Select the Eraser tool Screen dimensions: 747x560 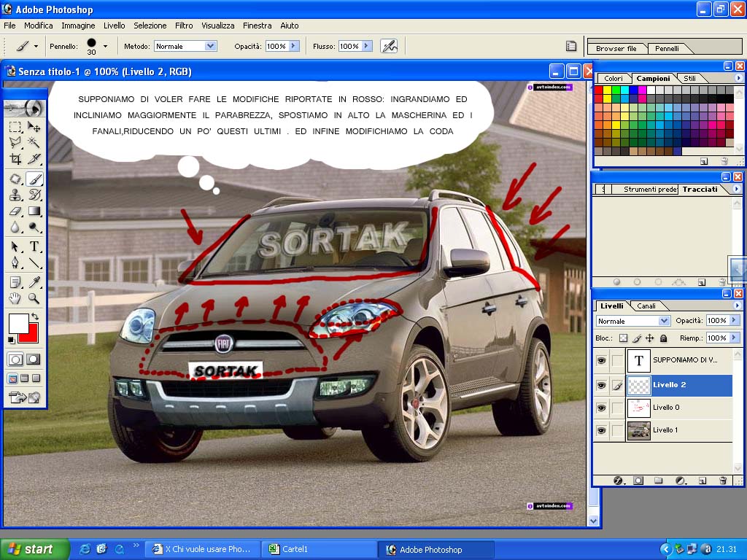(15, 211)
